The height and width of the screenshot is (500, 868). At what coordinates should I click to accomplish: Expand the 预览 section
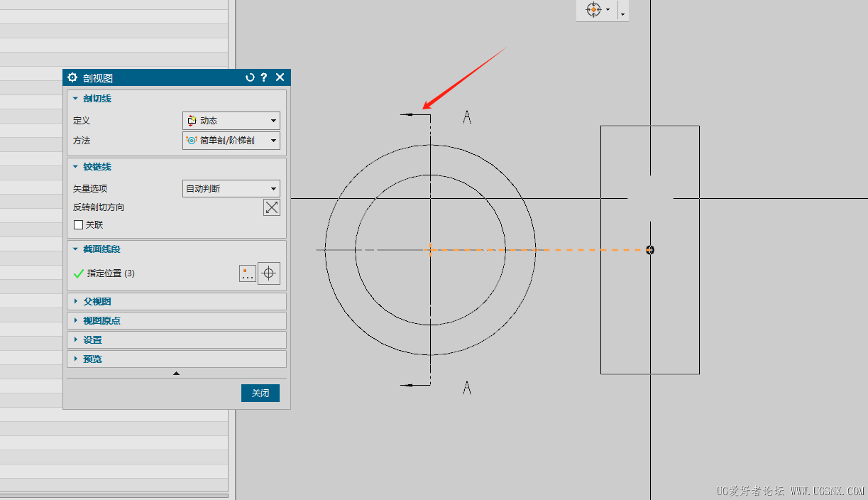tap(177, 359)
